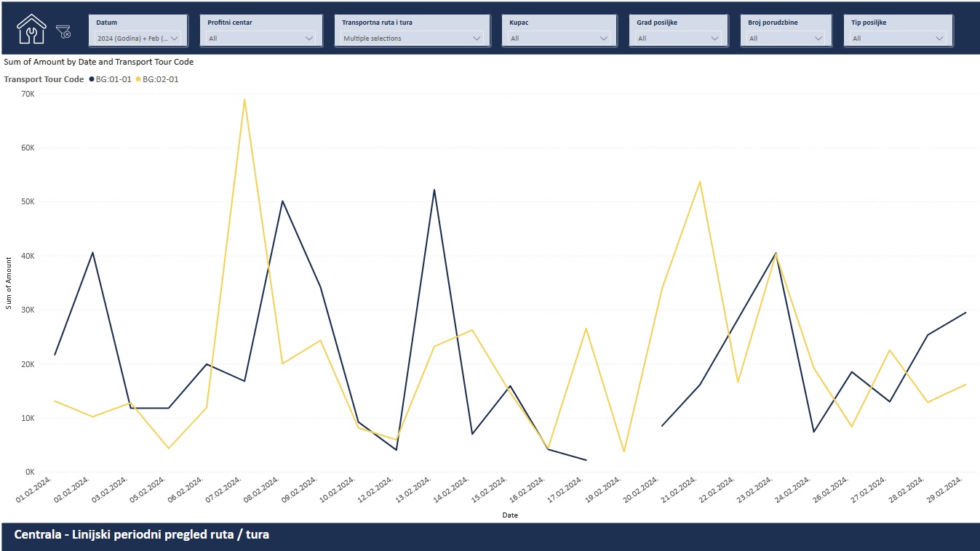The image size is (980, 551).
Task: Click the 03.02.2024. date label
Action: point(111,491)
